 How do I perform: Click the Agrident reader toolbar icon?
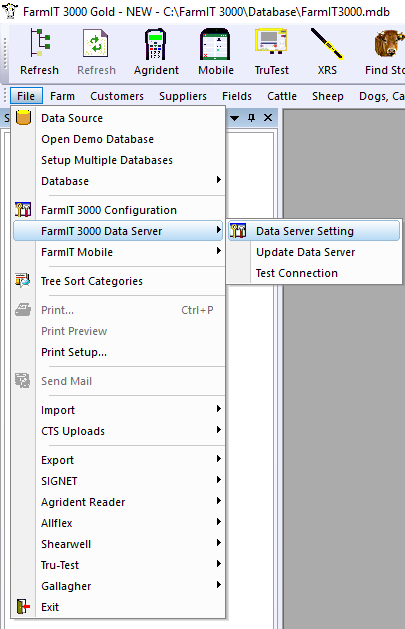[x=156, y=44]
